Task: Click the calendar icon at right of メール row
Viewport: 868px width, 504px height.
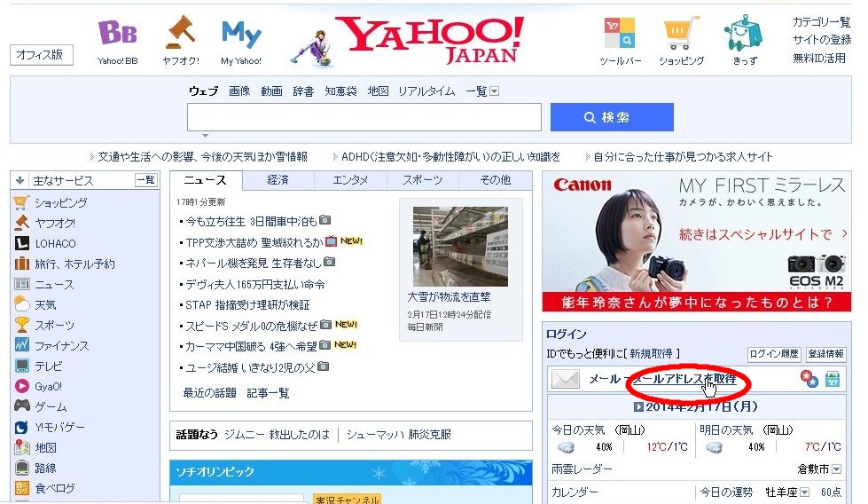Action: (x=832, y=380)
